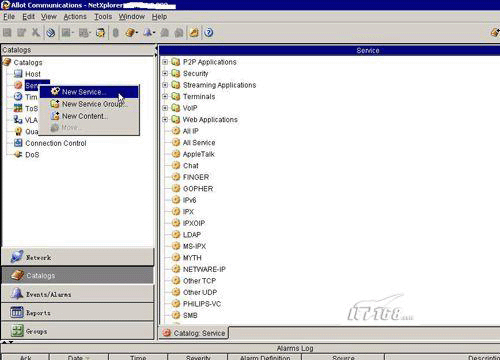Select the IPXOIP service entry

(x=194, y=223)
